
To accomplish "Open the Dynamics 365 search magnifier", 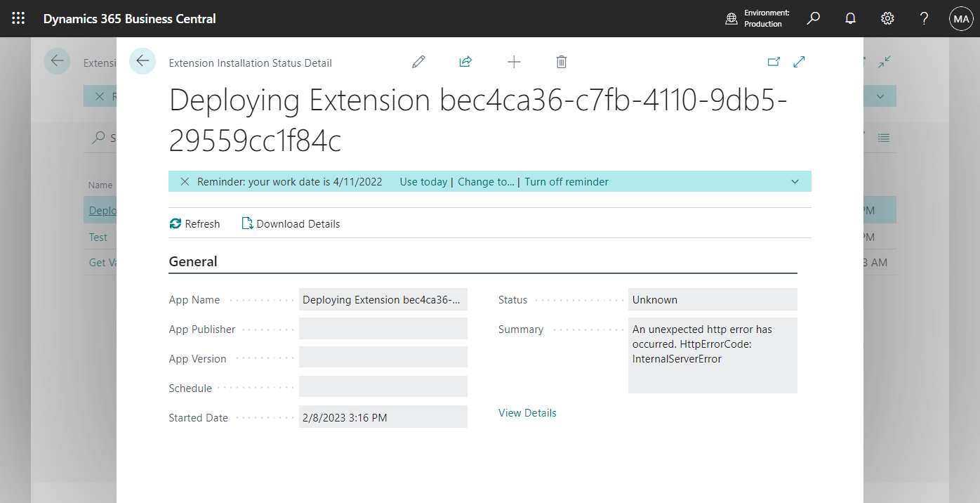I will pos(813,18).
